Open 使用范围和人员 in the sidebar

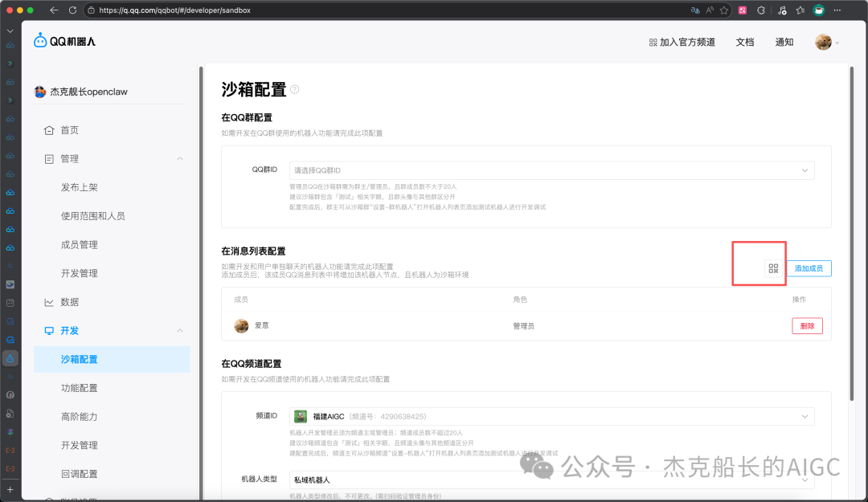93,216
